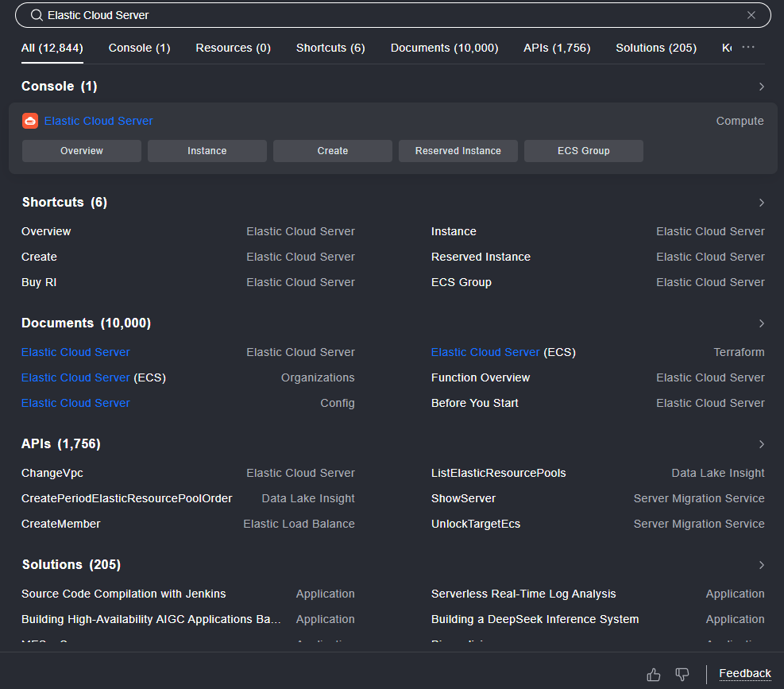Switch to the Resources (0) tab
The width and height of the screenshot is (784, 689).
click(x=233, y=48)
